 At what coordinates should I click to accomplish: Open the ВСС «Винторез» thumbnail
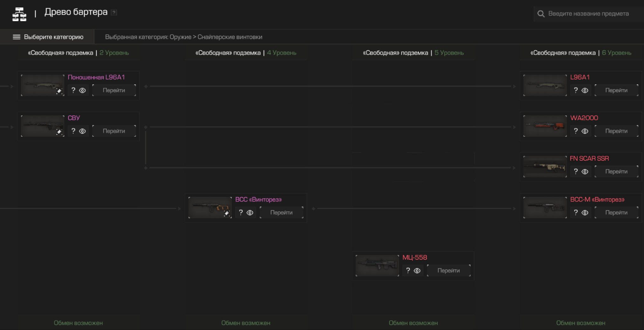210,207
